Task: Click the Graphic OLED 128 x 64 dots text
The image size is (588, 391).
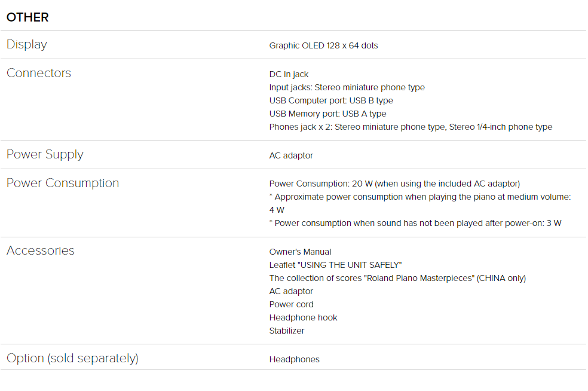Action: [x=323, y=45]
